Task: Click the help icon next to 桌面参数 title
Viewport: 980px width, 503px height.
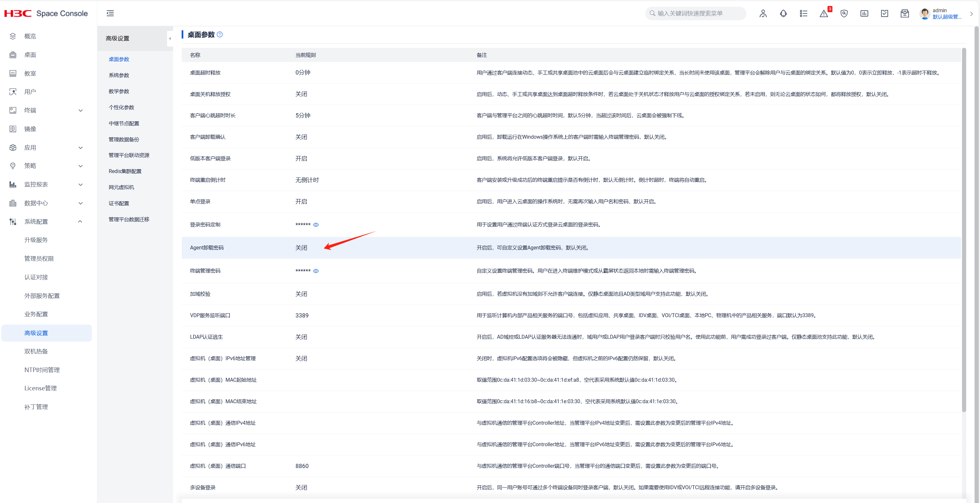Action: [x=220, y=35]
